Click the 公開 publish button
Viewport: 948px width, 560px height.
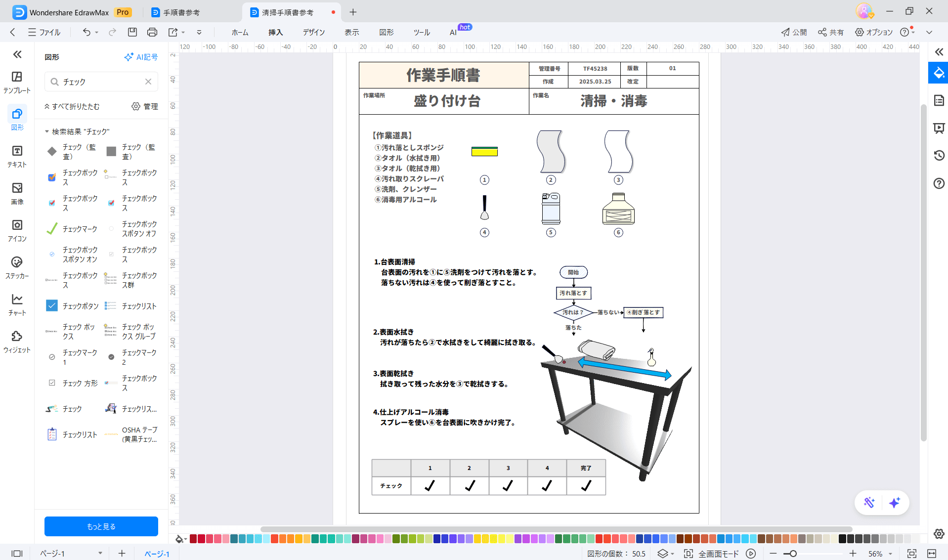794,32
